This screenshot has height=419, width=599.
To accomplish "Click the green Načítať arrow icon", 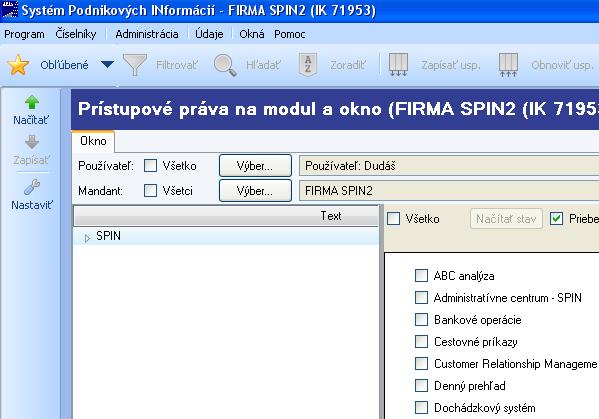I will [32, 102].
